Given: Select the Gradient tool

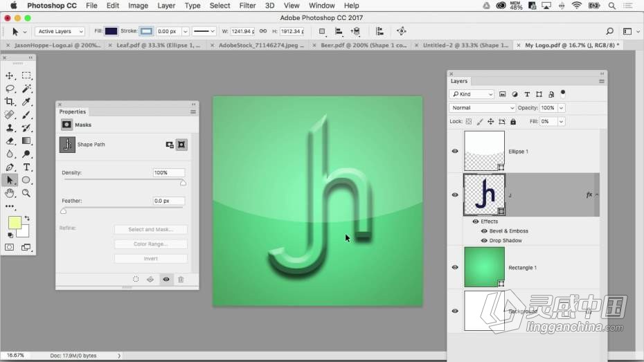Looking at the screenshot, I should 26,141.
